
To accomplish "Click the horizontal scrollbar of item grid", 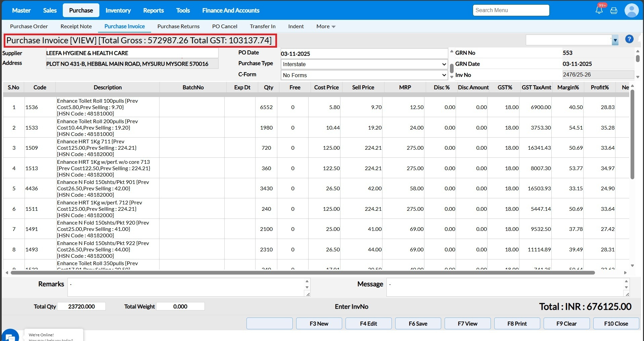I will coord(302,273).
